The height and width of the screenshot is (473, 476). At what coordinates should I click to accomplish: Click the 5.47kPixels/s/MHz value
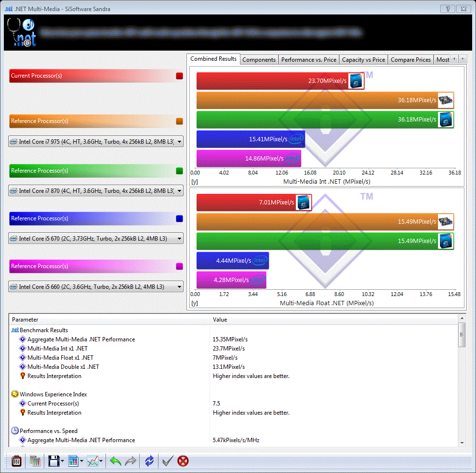[x=236, y=440]
